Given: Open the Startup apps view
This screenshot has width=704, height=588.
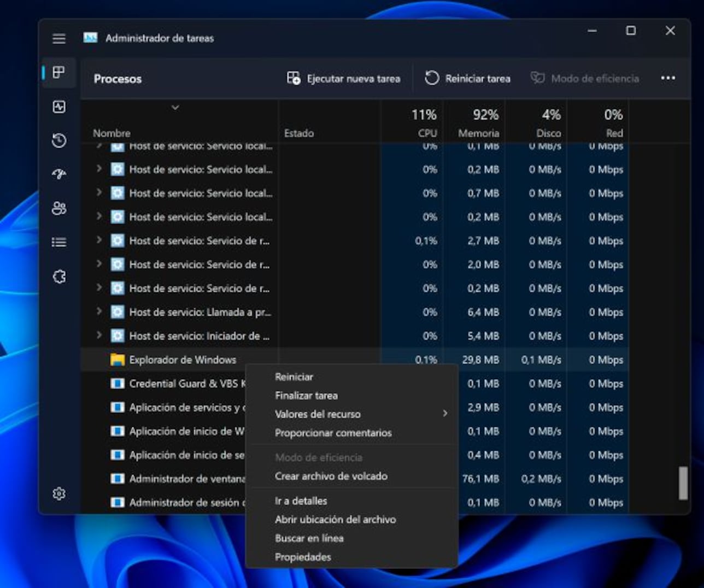Looking at the screenshot, I should 58,174.
